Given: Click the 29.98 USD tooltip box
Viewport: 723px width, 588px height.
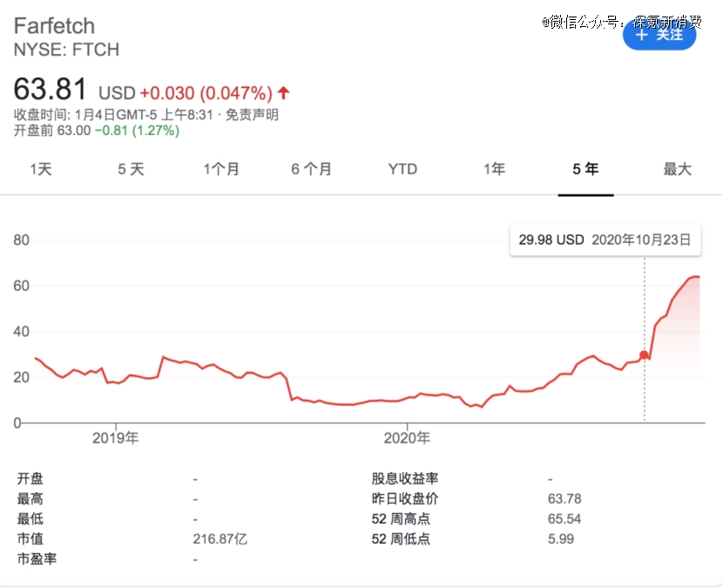Looking at the screenshot, I should [x=605, y=240].
